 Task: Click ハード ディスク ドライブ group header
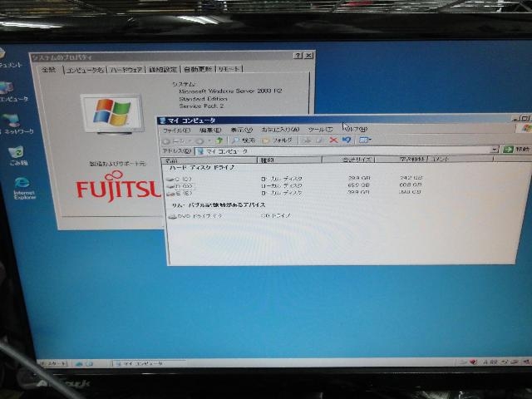point(202,167)
